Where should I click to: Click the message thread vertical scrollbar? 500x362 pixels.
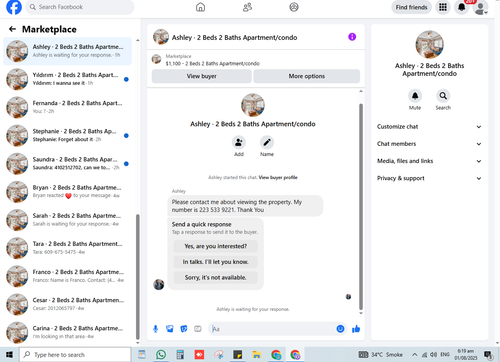pos(361,207)
